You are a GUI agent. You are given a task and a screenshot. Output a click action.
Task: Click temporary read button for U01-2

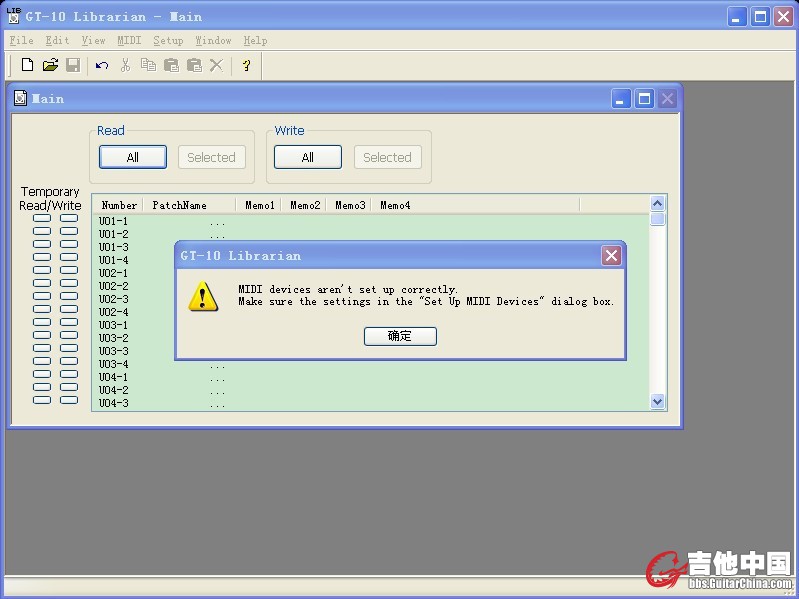[42, 231]
